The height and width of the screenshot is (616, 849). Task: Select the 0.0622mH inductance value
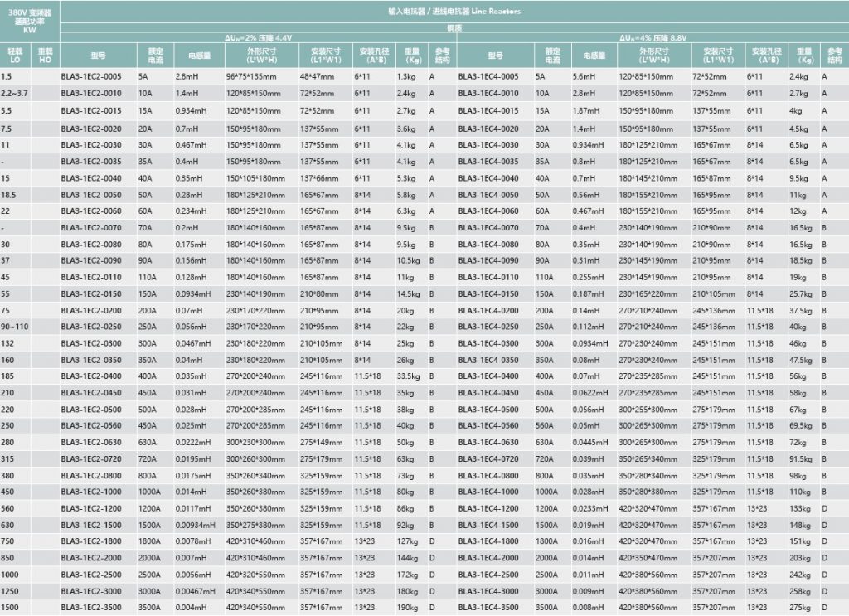(x=590, y=393)
